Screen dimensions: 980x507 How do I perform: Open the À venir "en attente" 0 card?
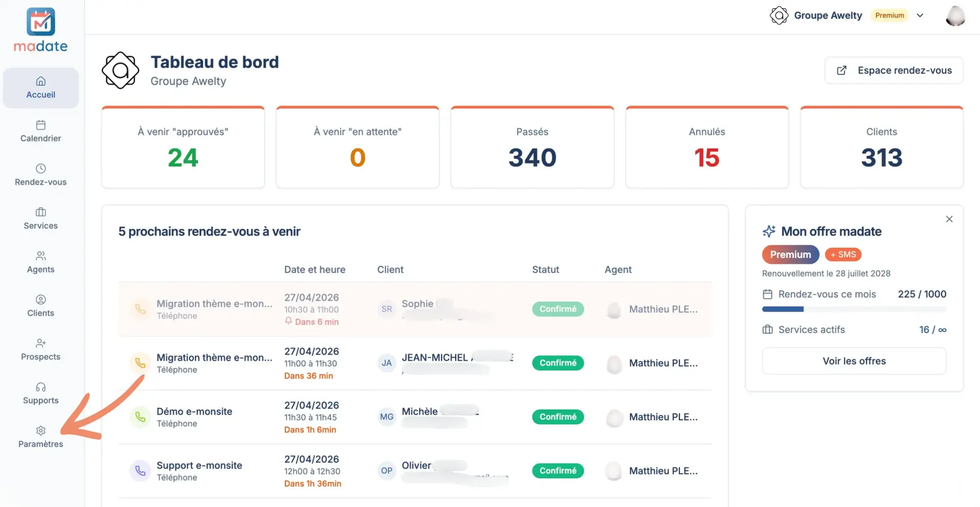(358, 147)
